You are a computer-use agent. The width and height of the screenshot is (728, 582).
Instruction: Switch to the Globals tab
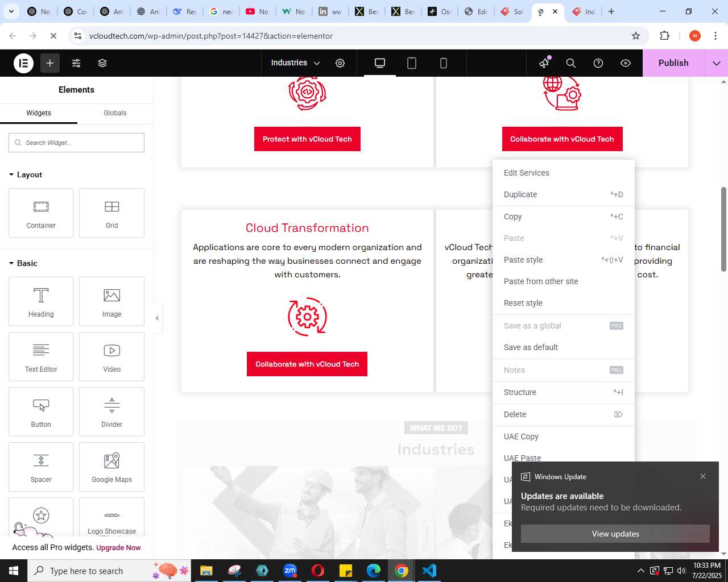(115, 113)
